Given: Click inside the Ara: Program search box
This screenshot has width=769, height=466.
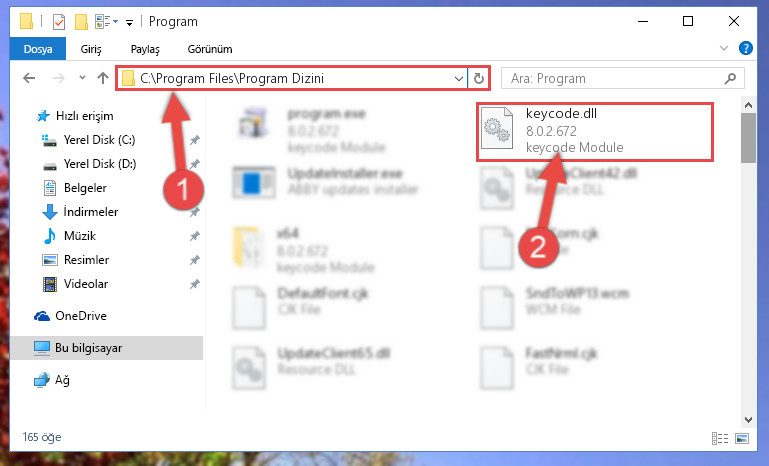Looking at the screenshot, I should [613, 78].
